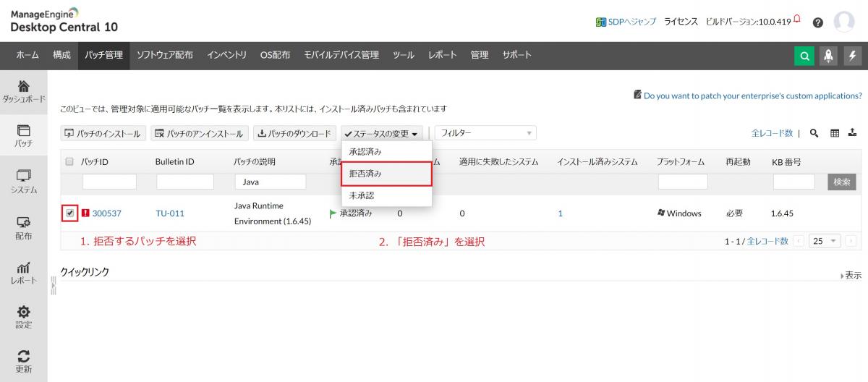The width and height of the screenshot is (868, 382).
Task: Sort by 再起動 column header
Action: click(x=737, y=161)
